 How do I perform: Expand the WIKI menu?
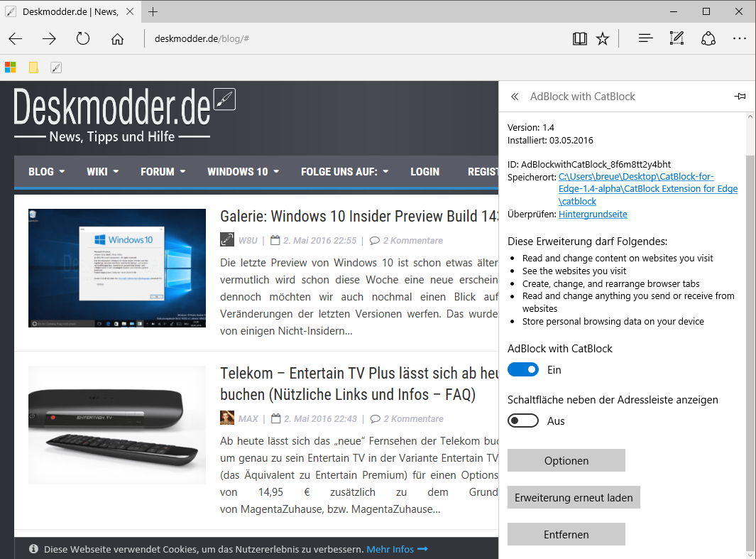tap(103, 172)
